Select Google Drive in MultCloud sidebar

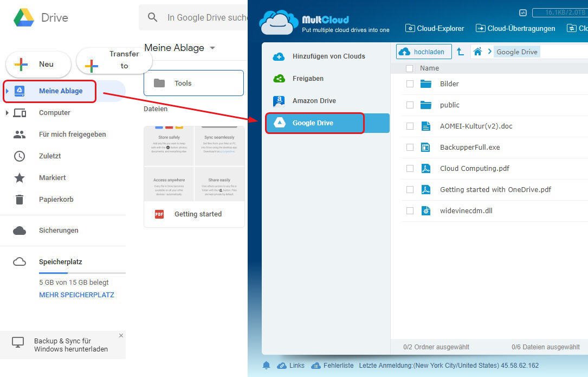327,123
